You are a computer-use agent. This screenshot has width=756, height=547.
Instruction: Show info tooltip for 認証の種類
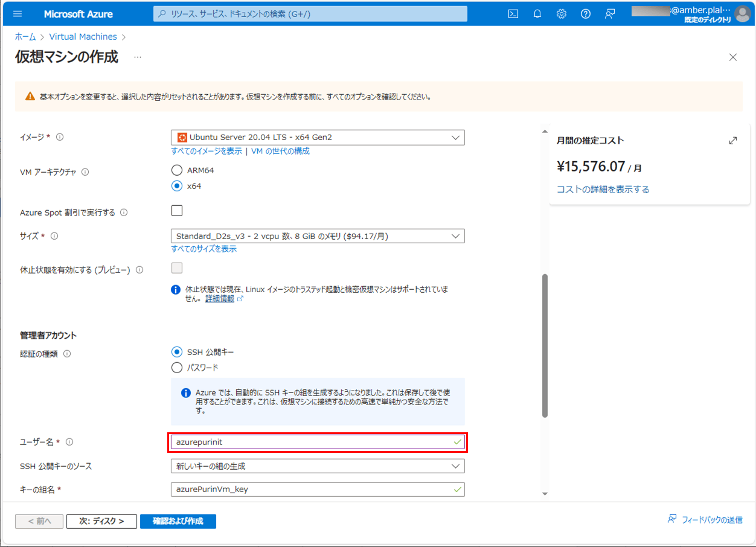[67, 354]
